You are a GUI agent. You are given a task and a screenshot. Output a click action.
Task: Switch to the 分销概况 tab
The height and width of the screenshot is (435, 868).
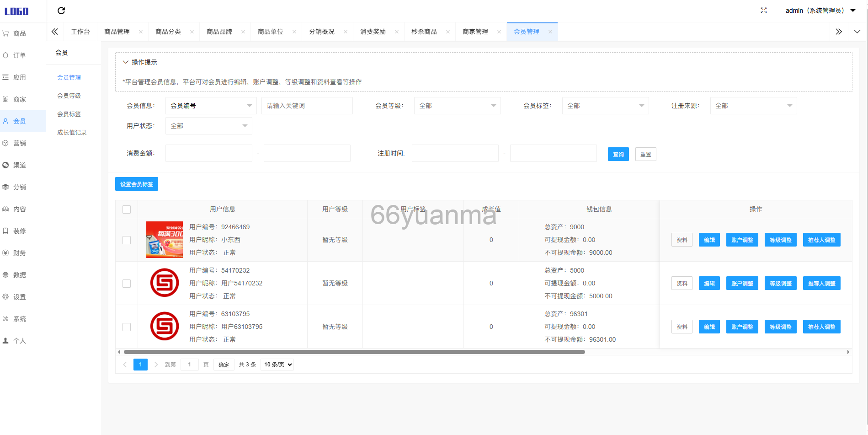[x=322, y=32]
